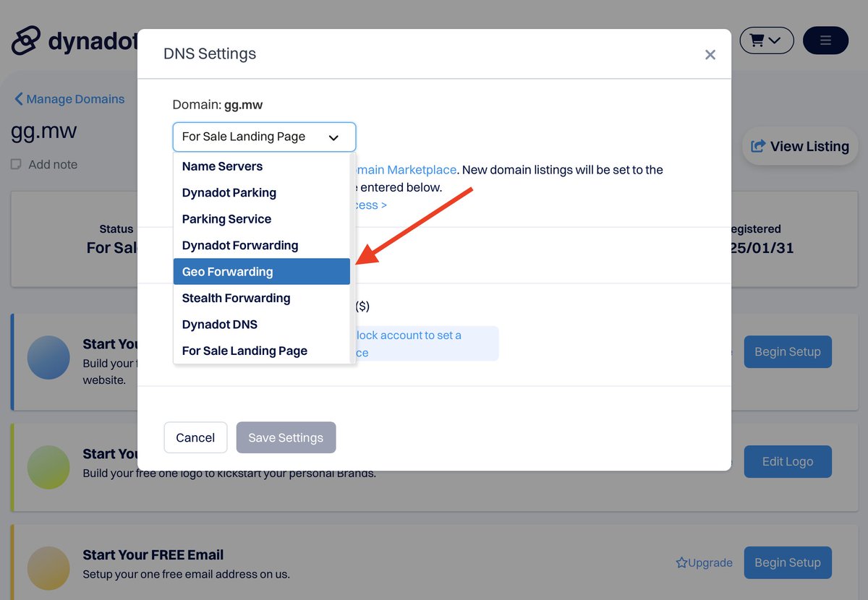Screen dimensions: 868x600
Task: Click the green logo circle icon
Action: point(48,468)
